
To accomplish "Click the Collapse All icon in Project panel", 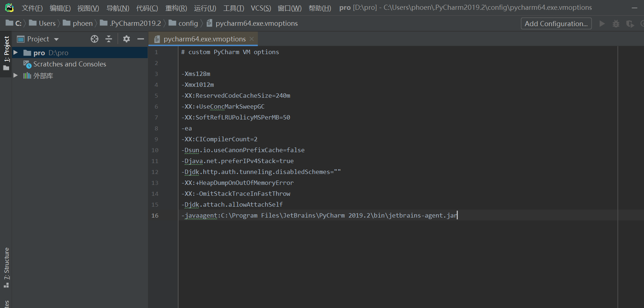I will pyautogui.click(x=109, y=39).
